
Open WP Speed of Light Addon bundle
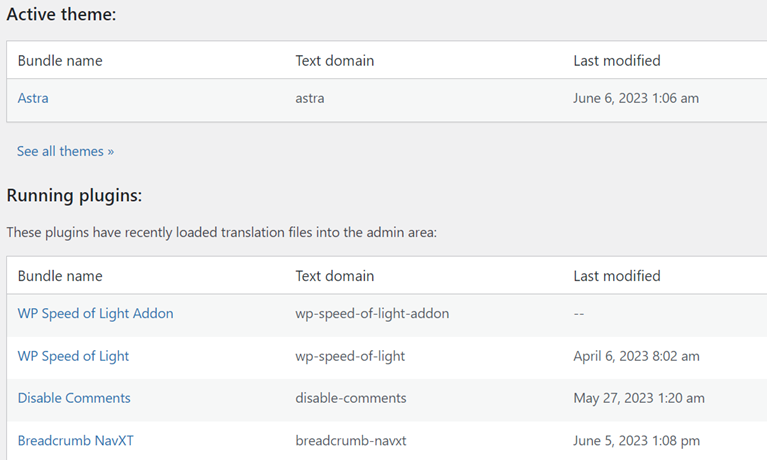tap(95, 314)
